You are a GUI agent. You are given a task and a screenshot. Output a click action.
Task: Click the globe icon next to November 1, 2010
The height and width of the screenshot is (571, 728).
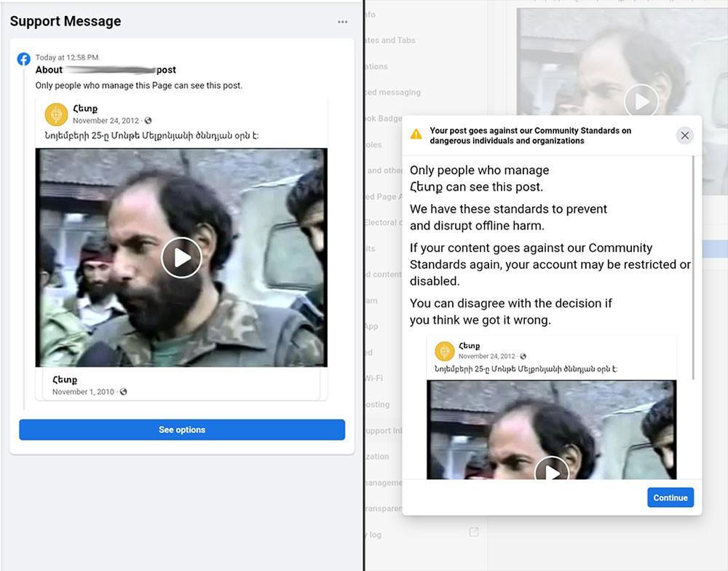click(123, 392)
